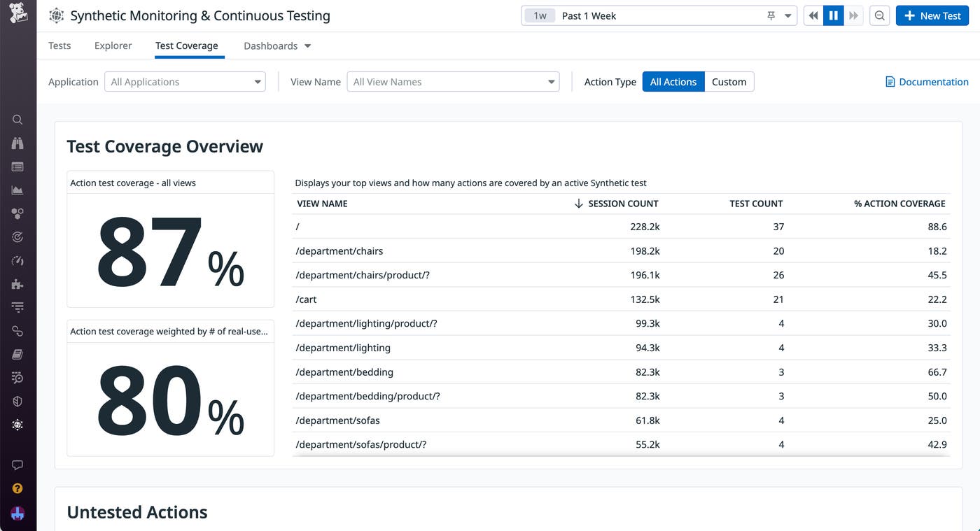
Task: Open the monitors target icon in sidebar
Action: tap(17, 237)
